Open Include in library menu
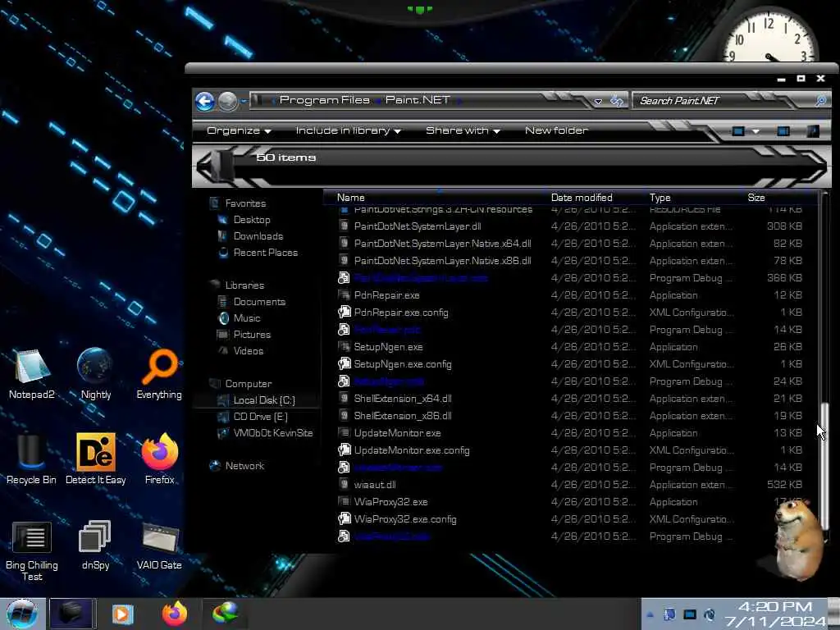The height and width of the screenshot is (630, 840). (348, 130)
